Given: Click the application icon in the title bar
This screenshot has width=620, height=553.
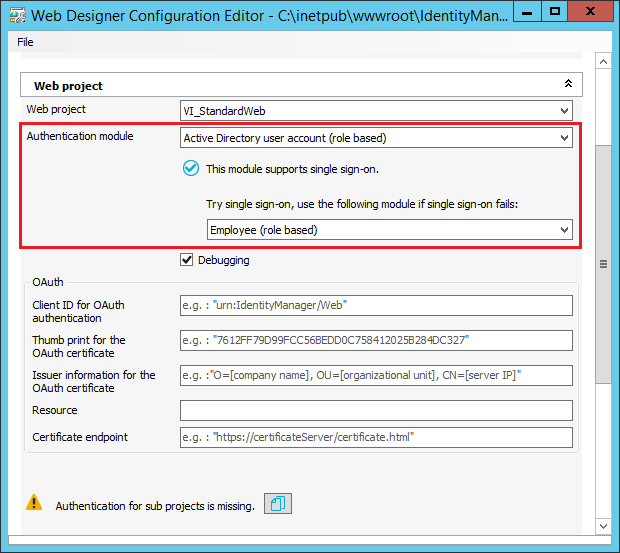Looking at the screenshot, I should tap(15, 16).
